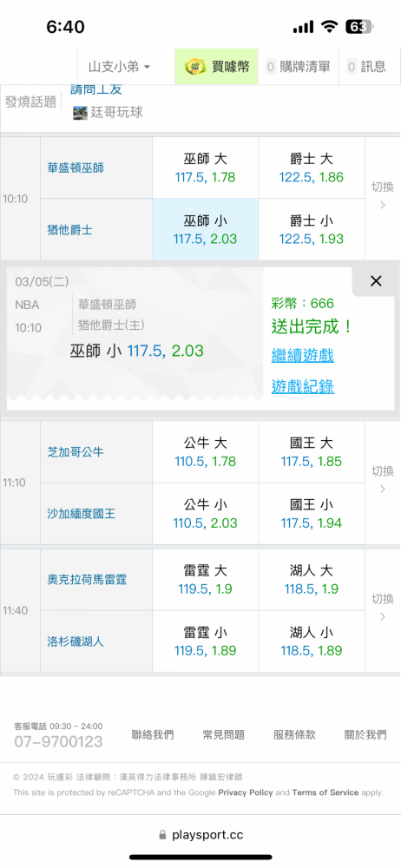Select 公牛 大 110.5 option

click(x=205, y=452)
